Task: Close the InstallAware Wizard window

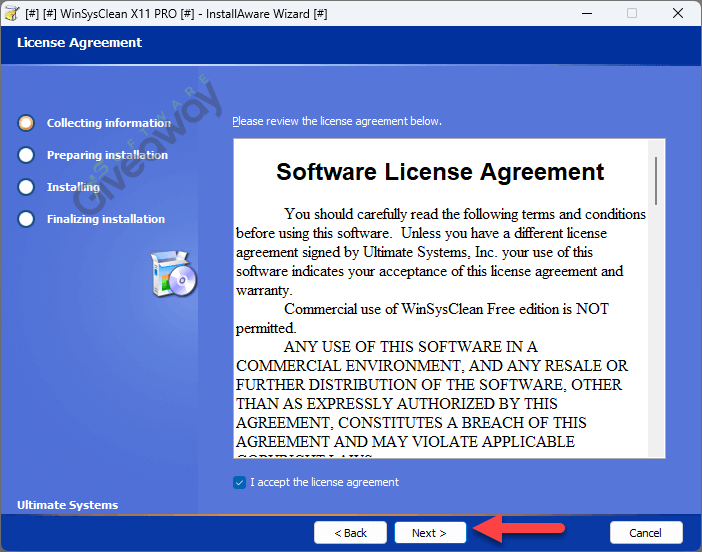Action: tap(677, 13)
